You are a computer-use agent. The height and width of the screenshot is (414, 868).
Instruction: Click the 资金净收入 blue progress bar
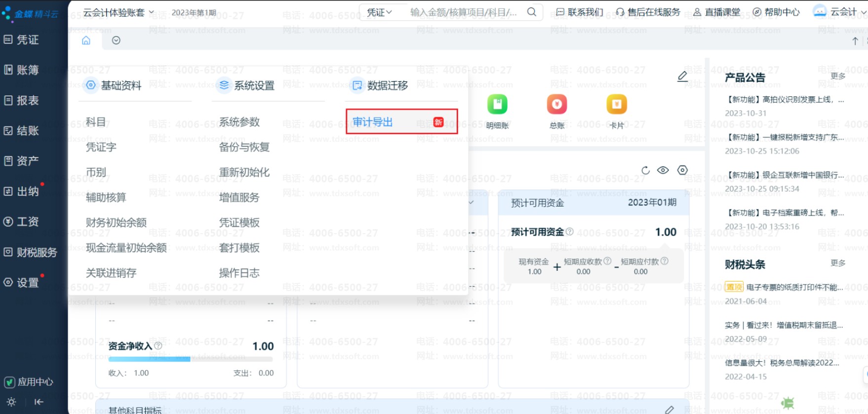click(150, 359)
